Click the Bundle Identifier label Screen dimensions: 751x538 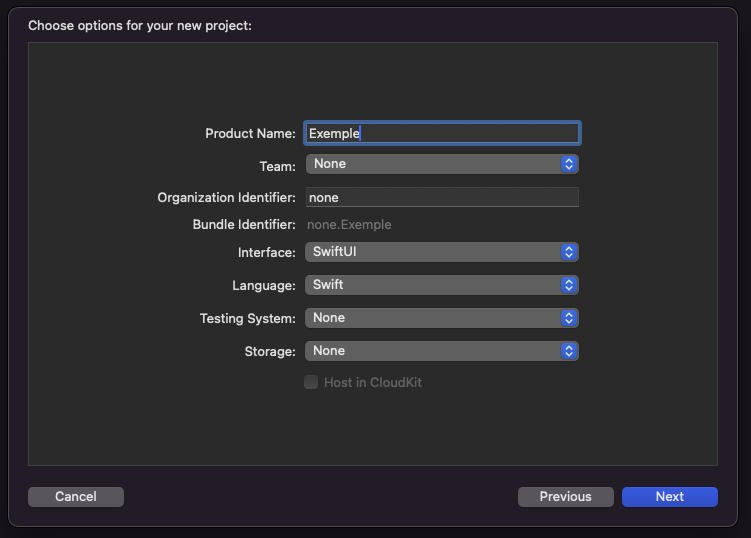[x=244, y=225]
